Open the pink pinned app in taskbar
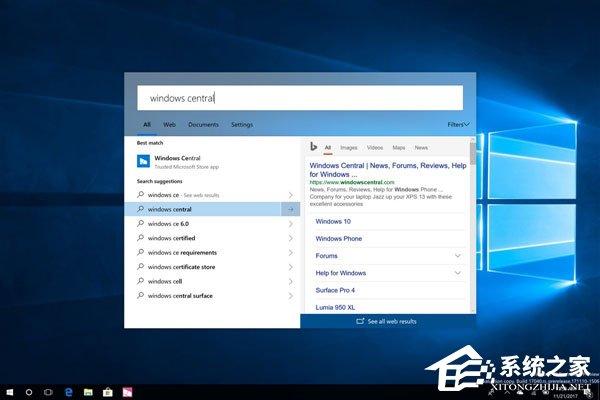The height and width of the screenshot is (400, 600). (x=127, y=392)
